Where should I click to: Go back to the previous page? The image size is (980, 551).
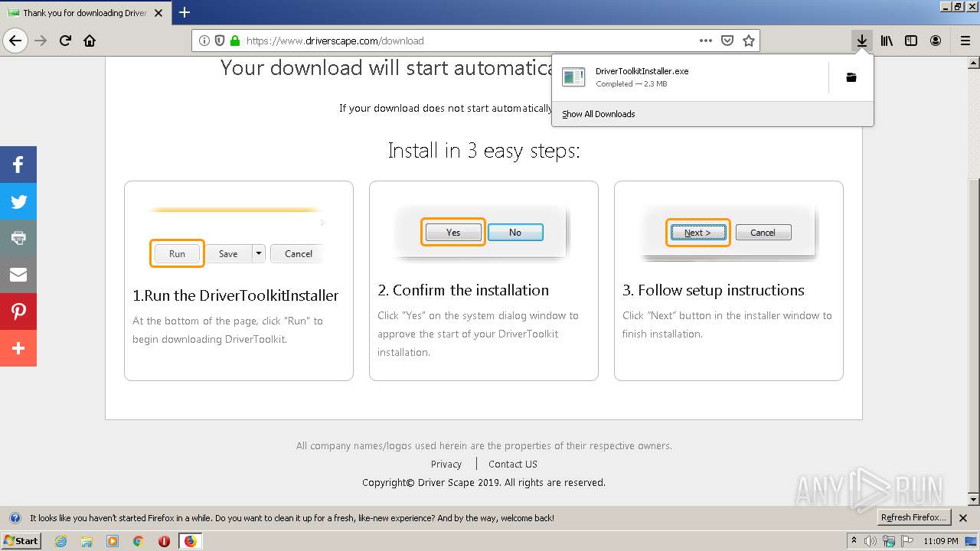[15, 41]
